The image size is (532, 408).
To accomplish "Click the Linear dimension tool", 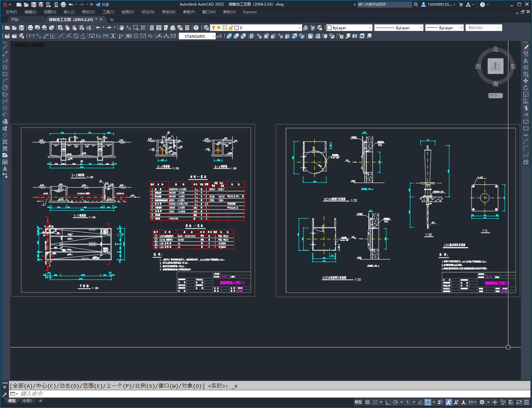I will (31, 36).
